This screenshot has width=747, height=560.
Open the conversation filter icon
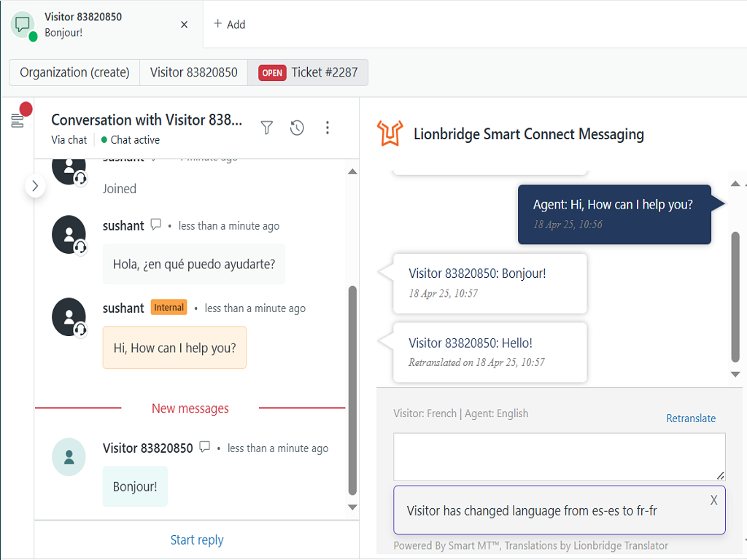click(x=267, y=128)
